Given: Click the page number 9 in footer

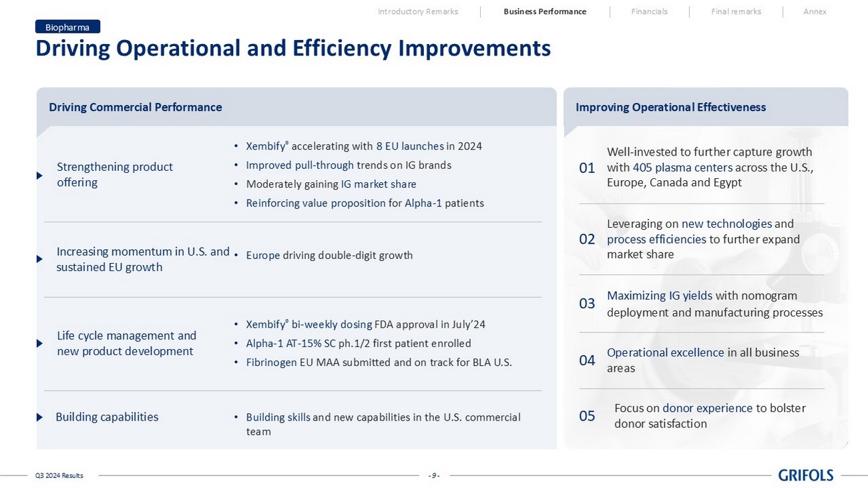Looking at the screenshot, I should click(434, 475).
